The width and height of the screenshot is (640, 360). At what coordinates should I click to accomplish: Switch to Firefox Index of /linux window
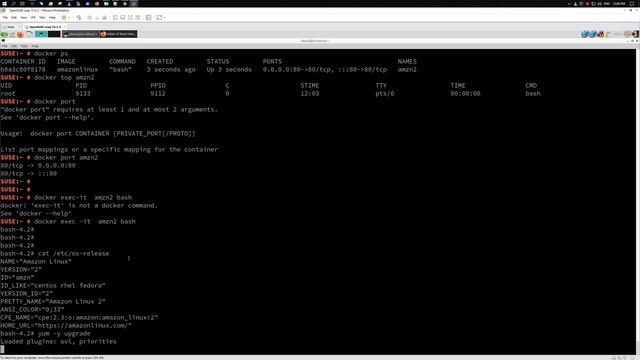(x=118, y=34)
